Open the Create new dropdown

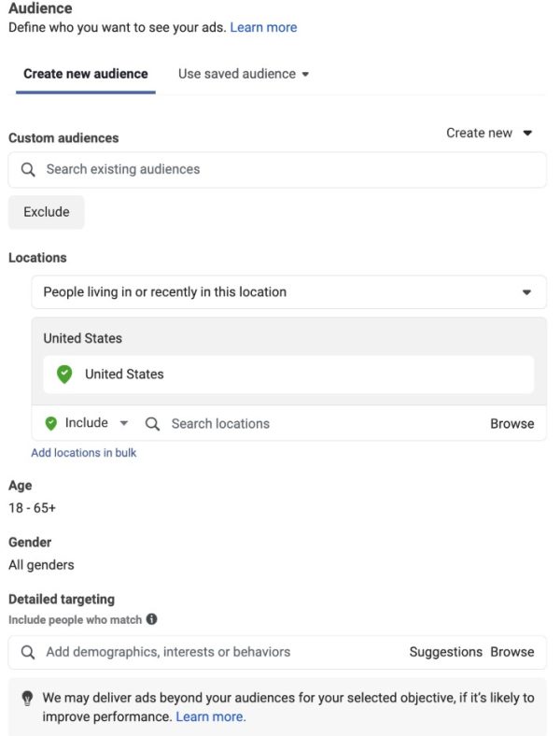click(x=489, y=134)
